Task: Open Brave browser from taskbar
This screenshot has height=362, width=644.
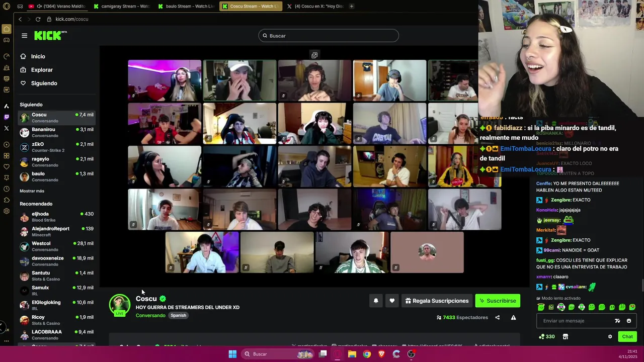Action: [x=381, y=354]
